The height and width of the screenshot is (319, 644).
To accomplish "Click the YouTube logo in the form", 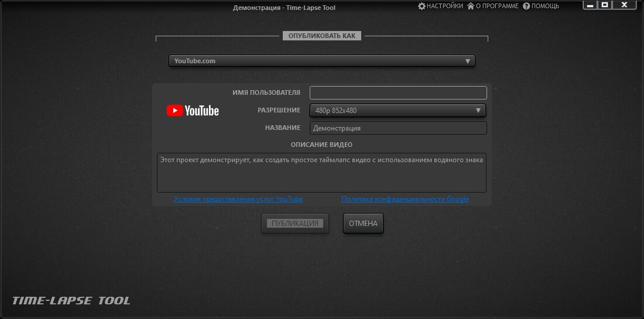I will point(193,111).
